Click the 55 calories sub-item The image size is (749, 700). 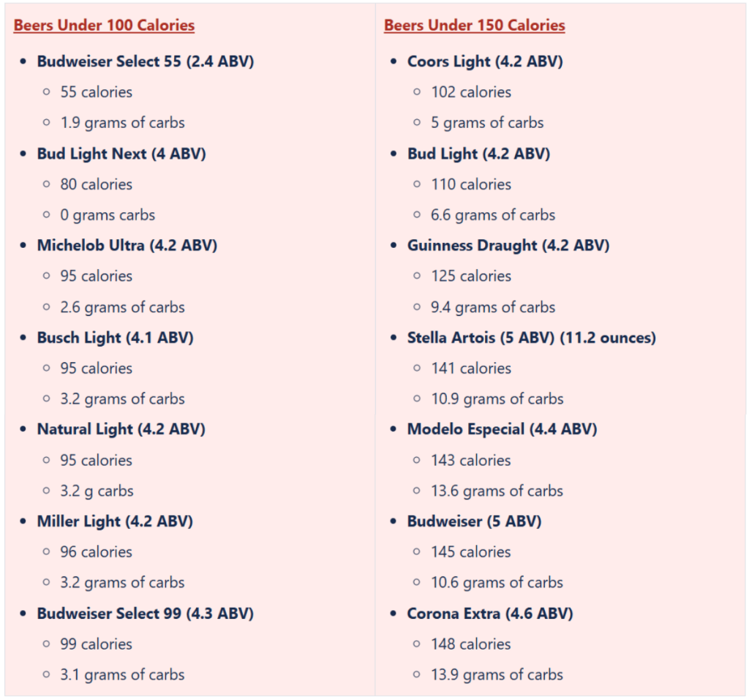[96, 92]
